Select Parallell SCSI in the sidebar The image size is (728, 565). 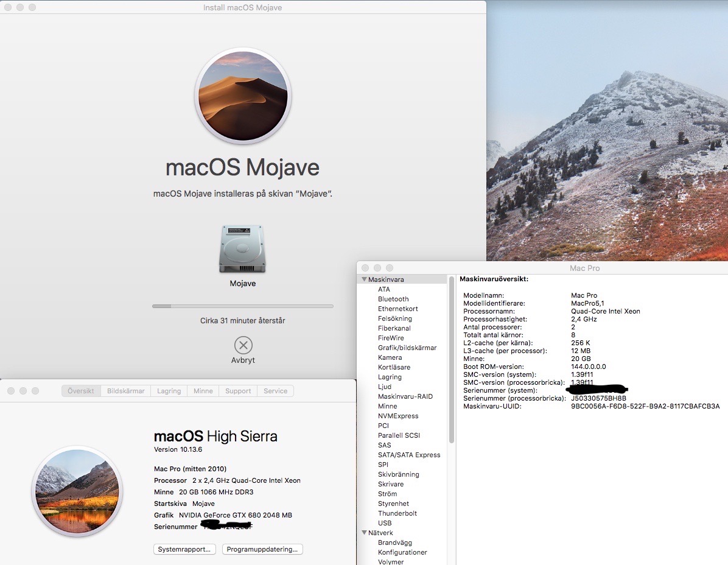coord(399,435)
